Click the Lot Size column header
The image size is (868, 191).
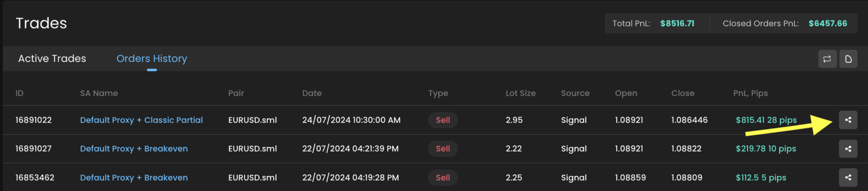pyautogui.click(x=520, y=93)
